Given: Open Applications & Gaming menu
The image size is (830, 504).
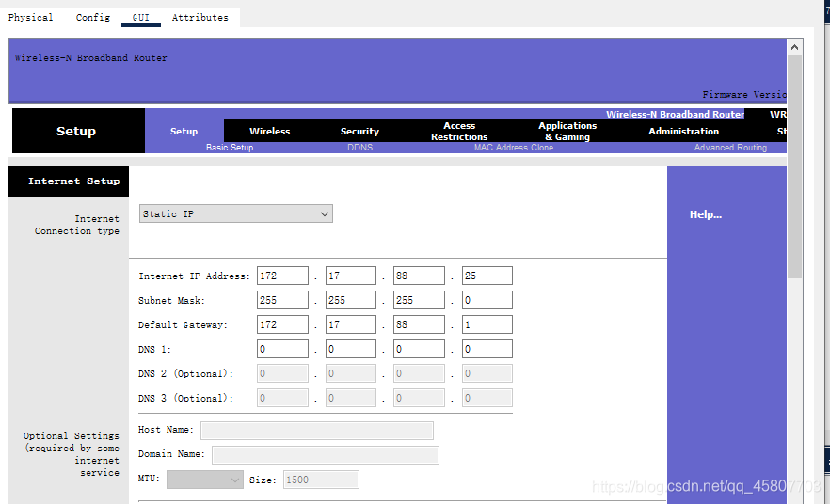Looking at the screenshot, I should coord(567,131).
